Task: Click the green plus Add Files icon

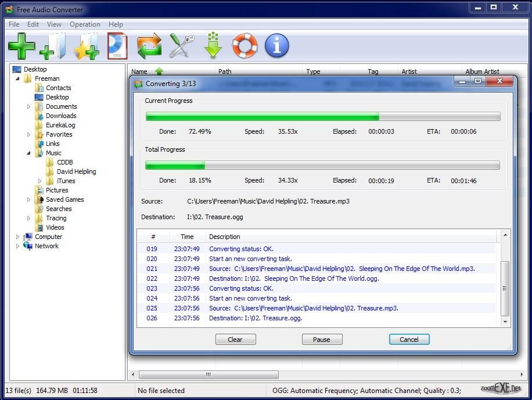Action: click(x=21, y=46)
